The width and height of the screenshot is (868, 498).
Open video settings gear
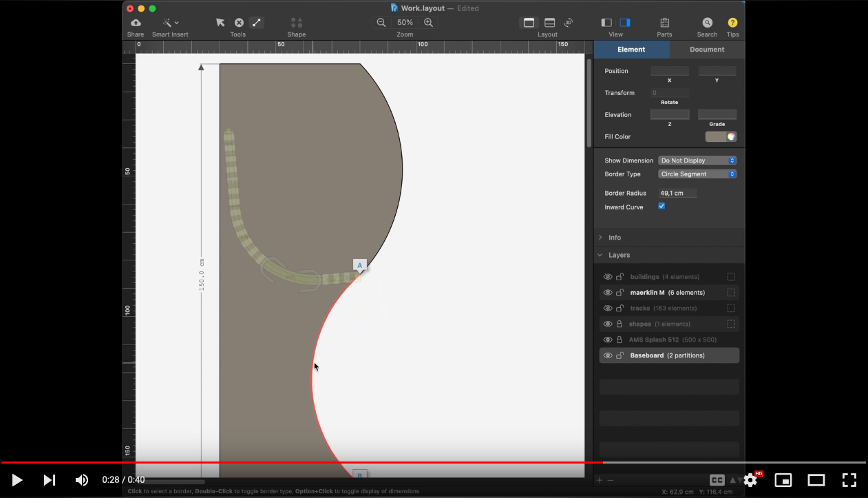(x=750, y=480)
